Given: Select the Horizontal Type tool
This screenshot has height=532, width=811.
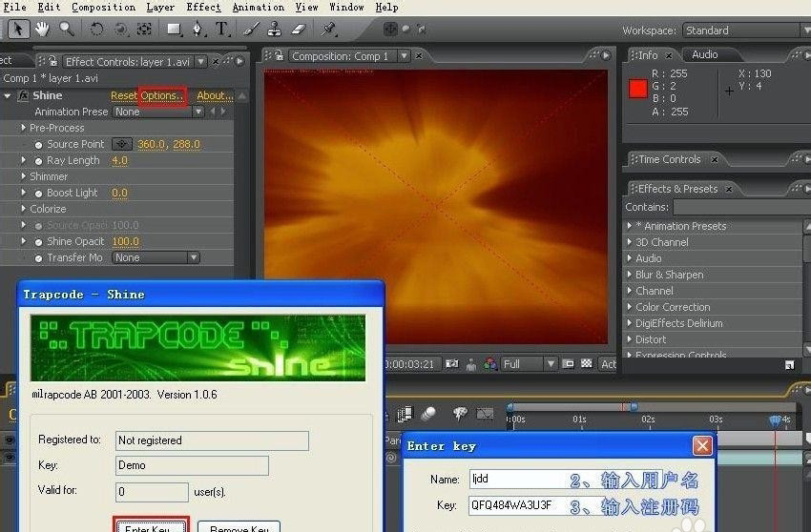Looking at the screenshot, I should coord(222,29).
